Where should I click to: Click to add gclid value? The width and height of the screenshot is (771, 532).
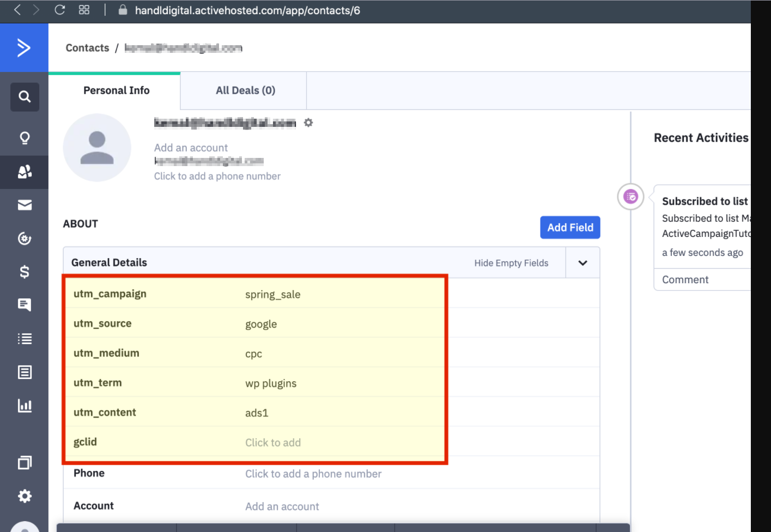pos(272,443)
